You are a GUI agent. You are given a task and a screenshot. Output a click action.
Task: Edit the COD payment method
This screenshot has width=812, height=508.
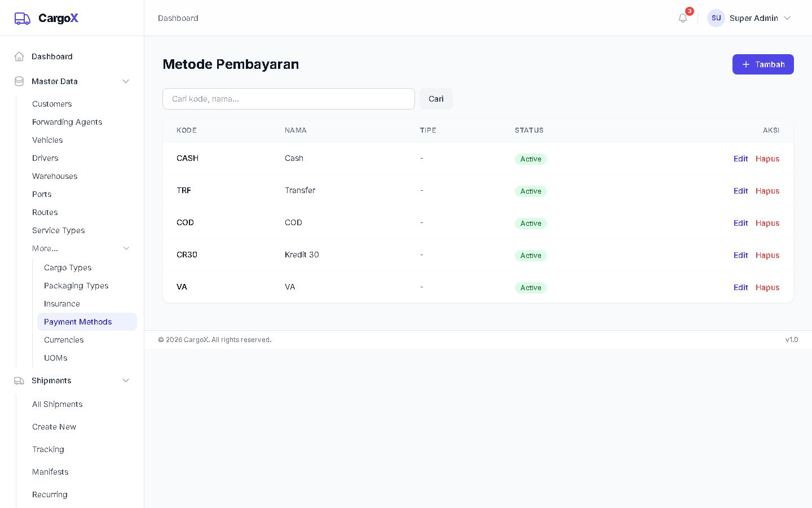click(740, 223)
